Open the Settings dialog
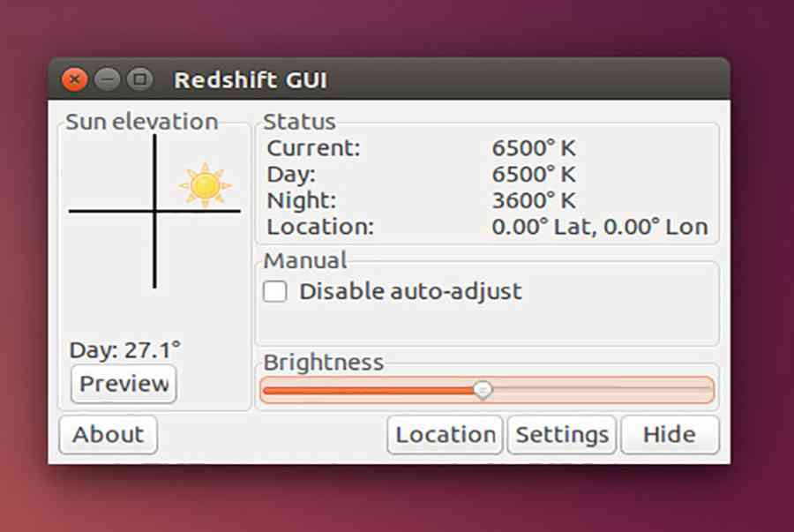The image size is (794, 532). click(x=562, y=435)
